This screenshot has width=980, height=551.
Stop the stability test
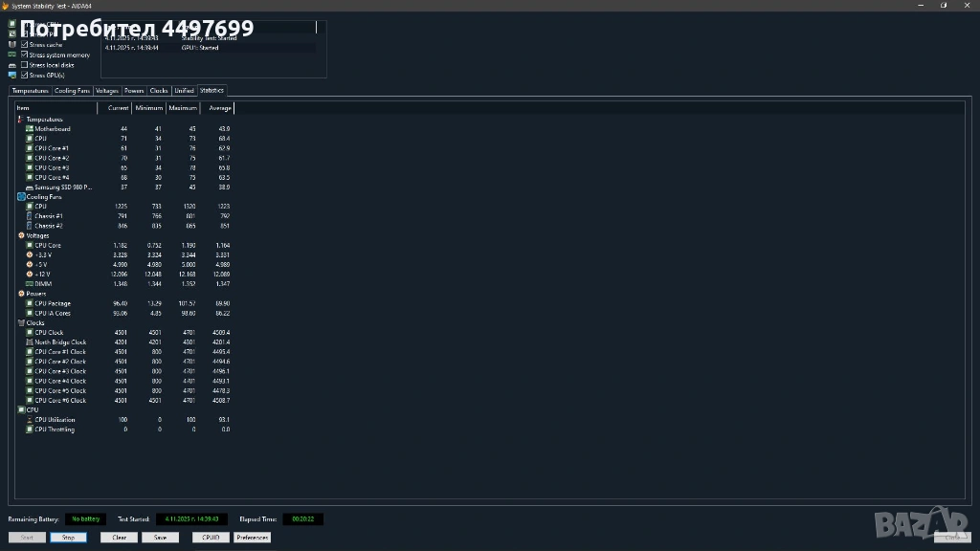68,538
